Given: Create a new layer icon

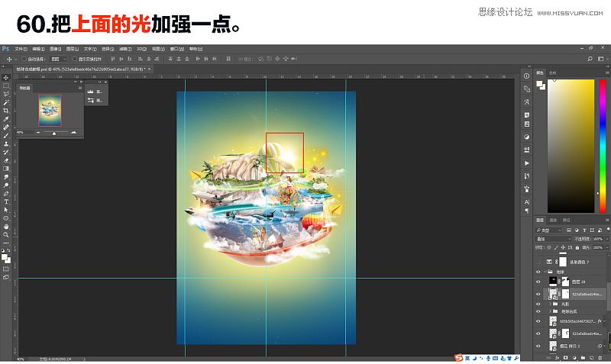Looking at the screenshot, I should [591, 357].
